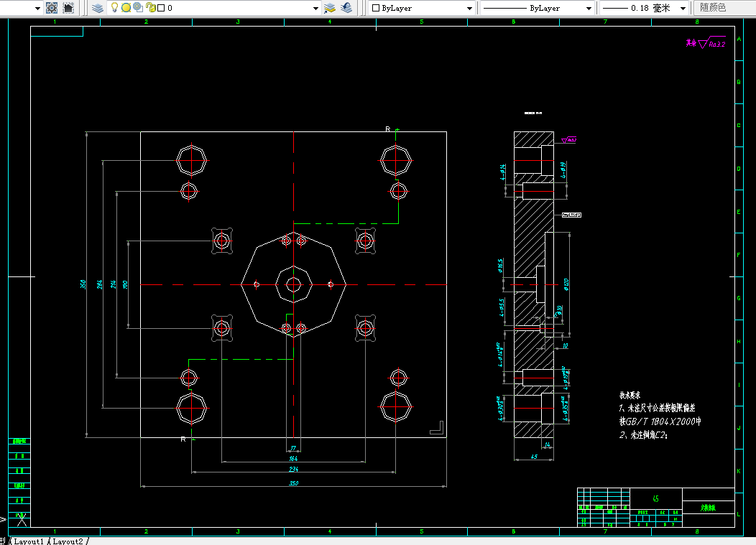This screenshot has height=545, width=756.
Task: Expand the layer list dropdown arrow
Action: [315, 8]
